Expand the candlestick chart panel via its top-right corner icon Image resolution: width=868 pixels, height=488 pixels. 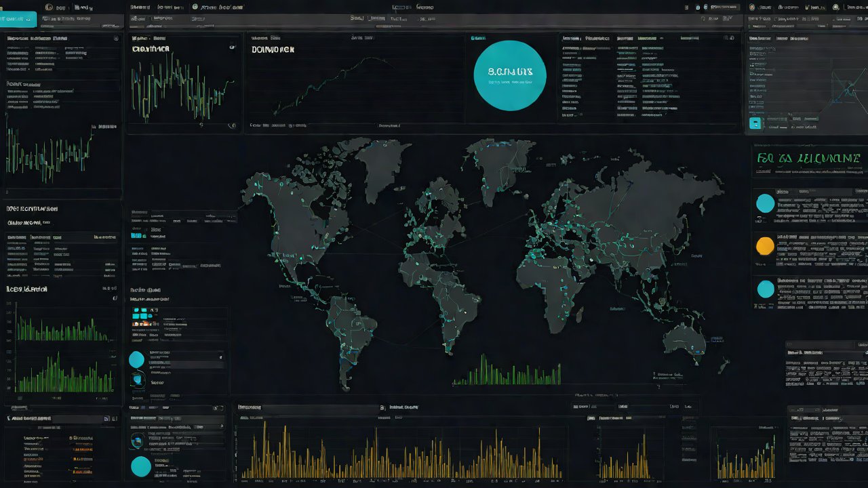click(233, 48)
